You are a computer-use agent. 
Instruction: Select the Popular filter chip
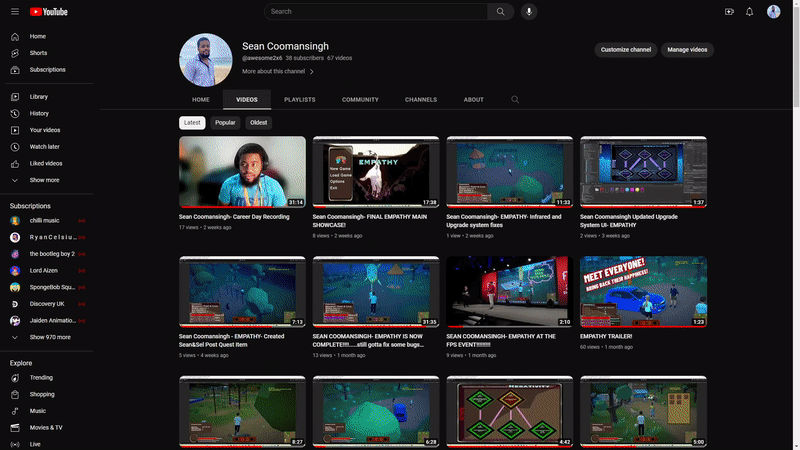click(225, 123)
